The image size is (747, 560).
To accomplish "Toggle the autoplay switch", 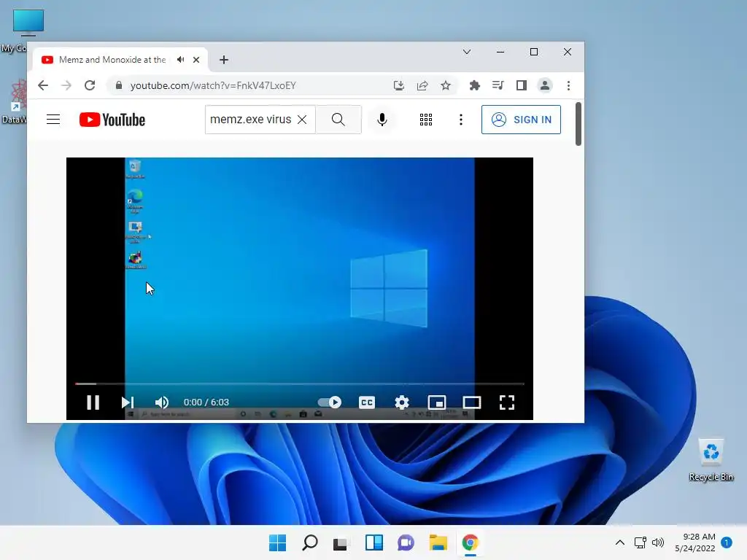I will (x=330, y=402).
